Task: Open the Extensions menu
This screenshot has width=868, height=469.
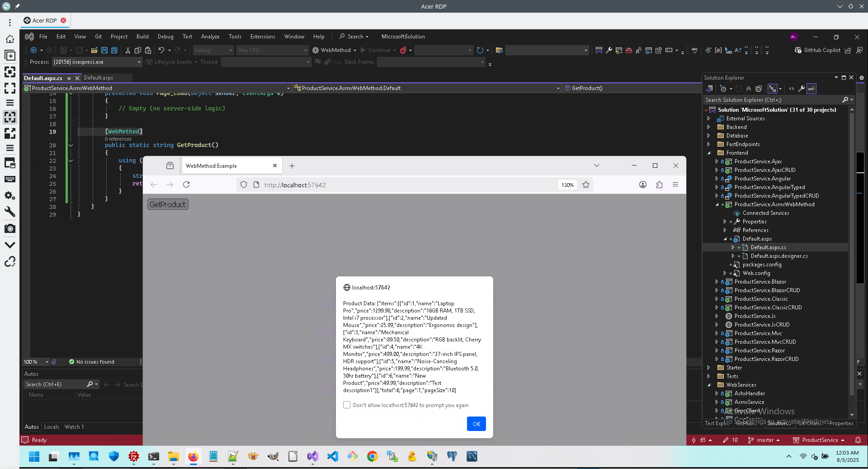Action: pyautogui.click(x=263, y=37)
